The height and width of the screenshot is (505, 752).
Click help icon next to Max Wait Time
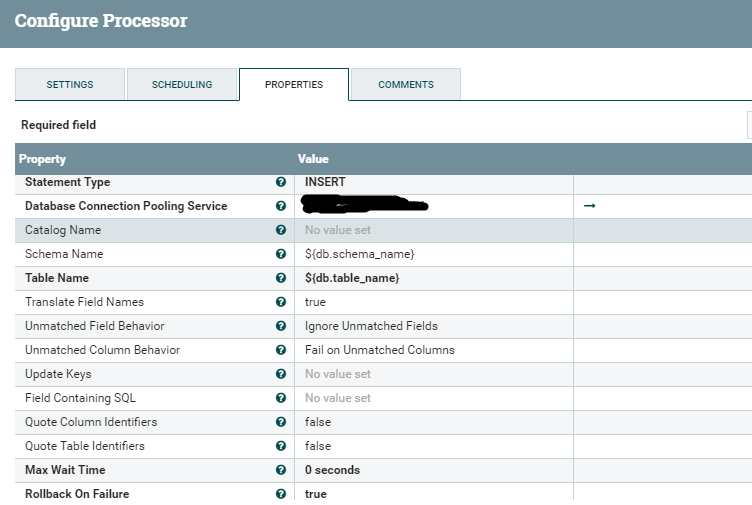pyautogui.click(x=281, y=470)
